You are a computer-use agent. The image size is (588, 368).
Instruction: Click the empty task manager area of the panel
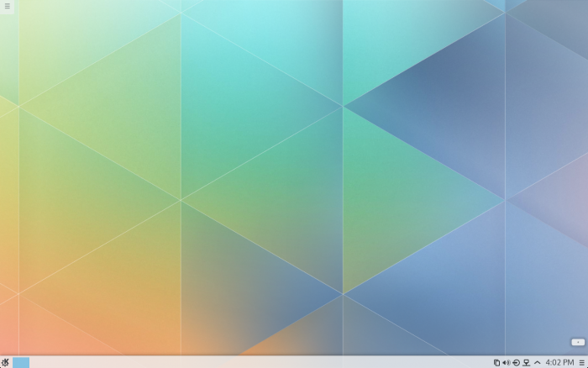252,362
